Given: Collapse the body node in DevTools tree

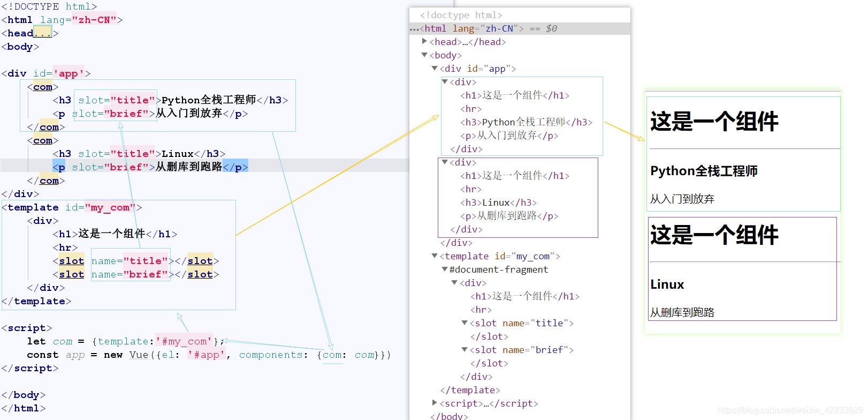Looking at the screenshot, I should (424, 55).
